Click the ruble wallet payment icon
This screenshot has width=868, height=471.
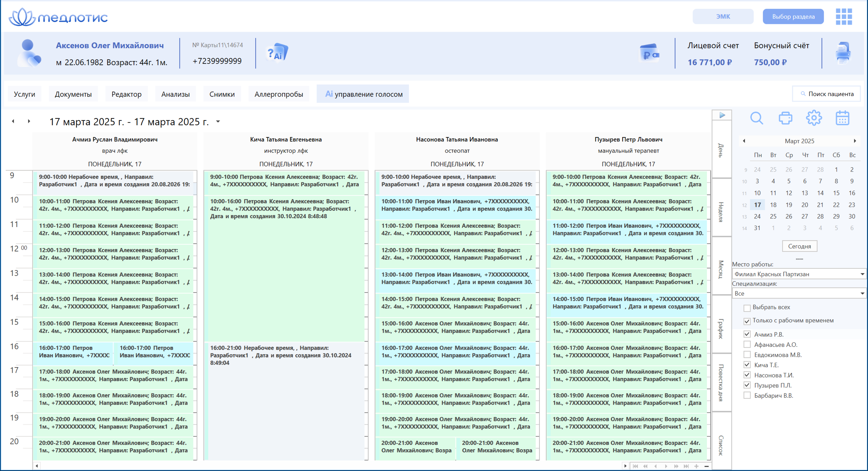[649, 53]
